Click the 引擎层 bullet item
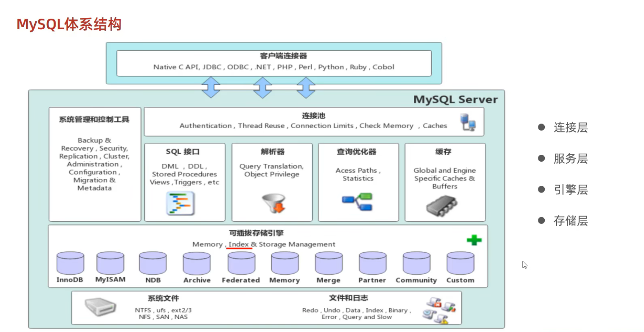The image size is (644, 332). coord(563,190)
